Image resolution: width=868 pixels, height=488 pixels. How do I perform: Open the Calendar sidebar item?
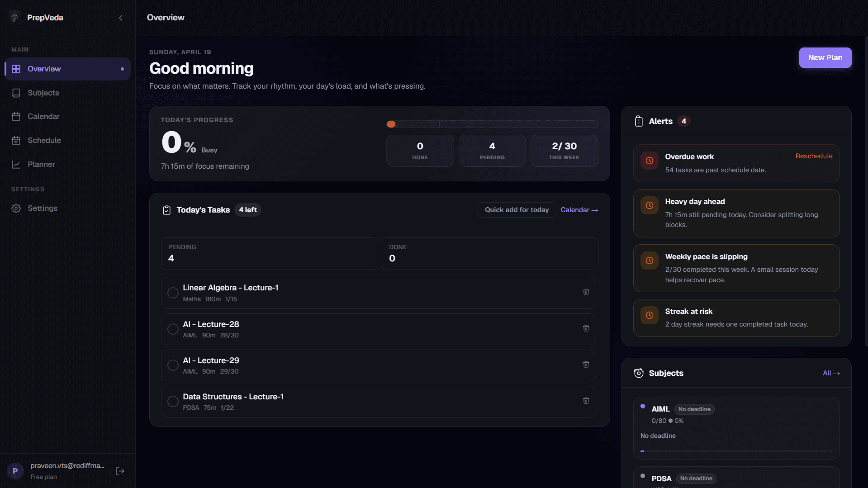click(x=67, y=117)
